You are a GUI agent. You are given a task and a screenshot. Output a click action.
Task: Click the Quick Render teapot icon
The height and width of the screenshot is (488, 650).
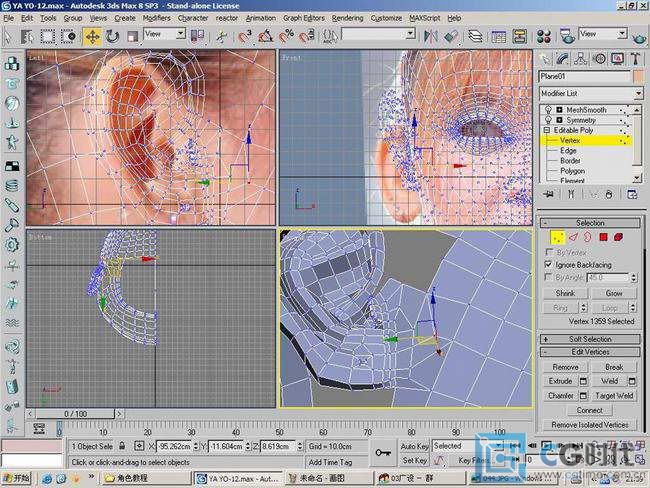point(640,38)
